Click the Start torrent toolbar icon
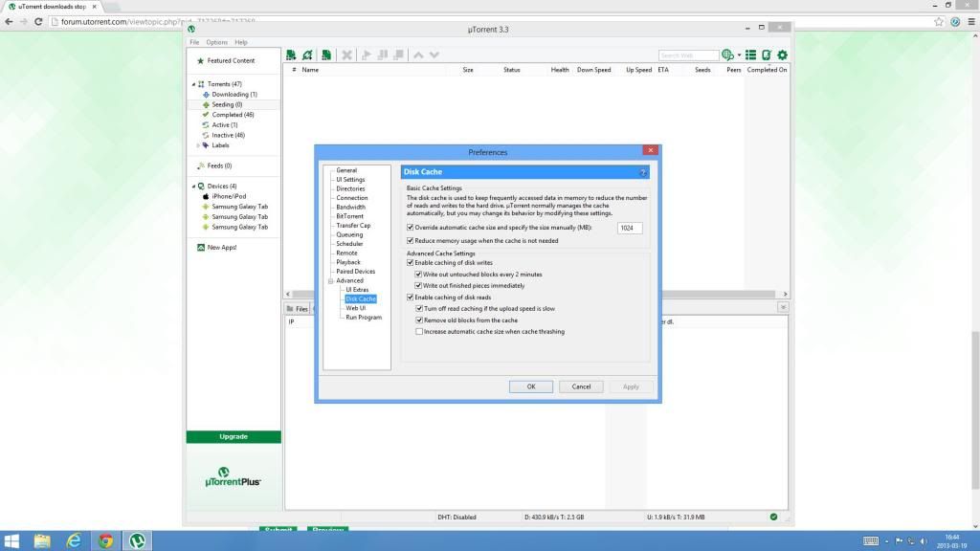 click(x=367, y=55)
